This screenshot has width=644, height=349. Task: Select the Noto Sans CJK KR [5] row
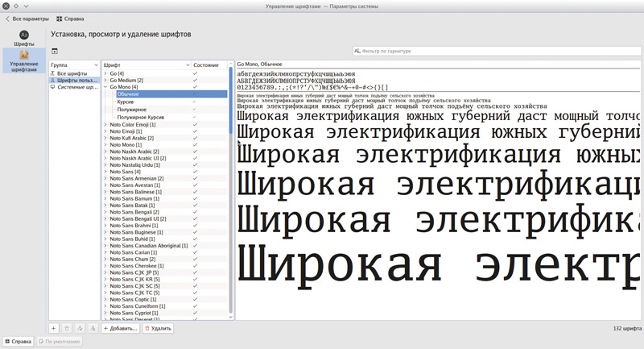click(x=165, y=279)
